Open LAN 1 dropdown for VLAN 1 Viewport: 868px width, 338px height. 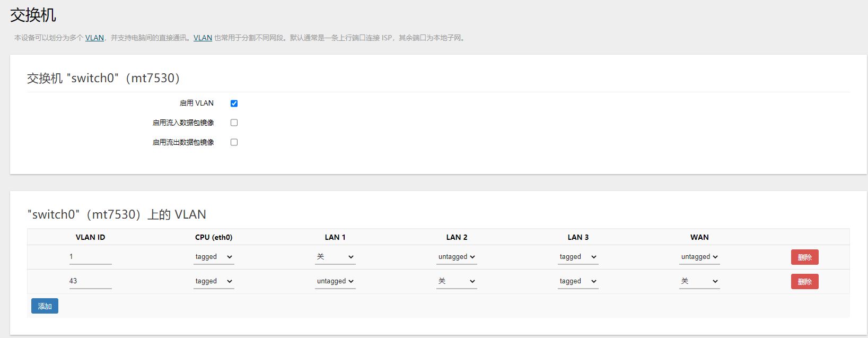click(335, 257)
